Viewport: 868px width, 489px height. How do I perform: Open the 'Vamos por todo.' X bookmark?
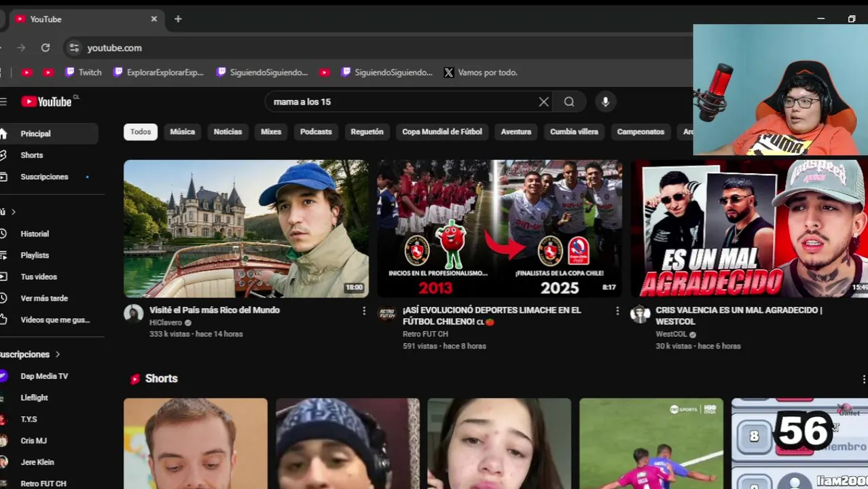(x=481, y=72)
